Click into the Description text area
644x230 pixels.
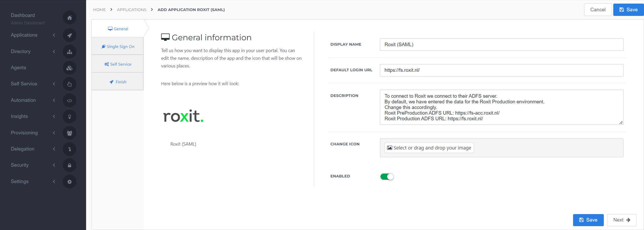(x=502, y=107)
